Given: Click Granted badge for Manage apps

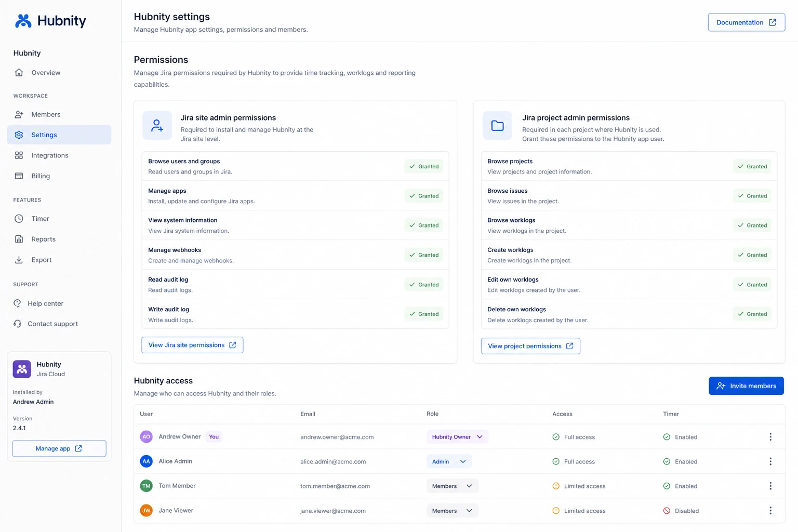Looking at the screenshot, I should click(423, 196).
